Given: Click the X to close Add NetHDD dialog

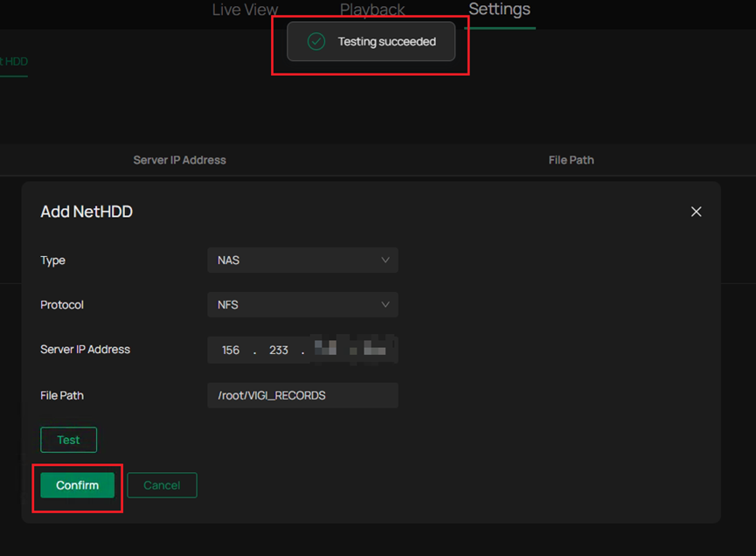Looking at the screenshot, I should click(x=696, y=211).
